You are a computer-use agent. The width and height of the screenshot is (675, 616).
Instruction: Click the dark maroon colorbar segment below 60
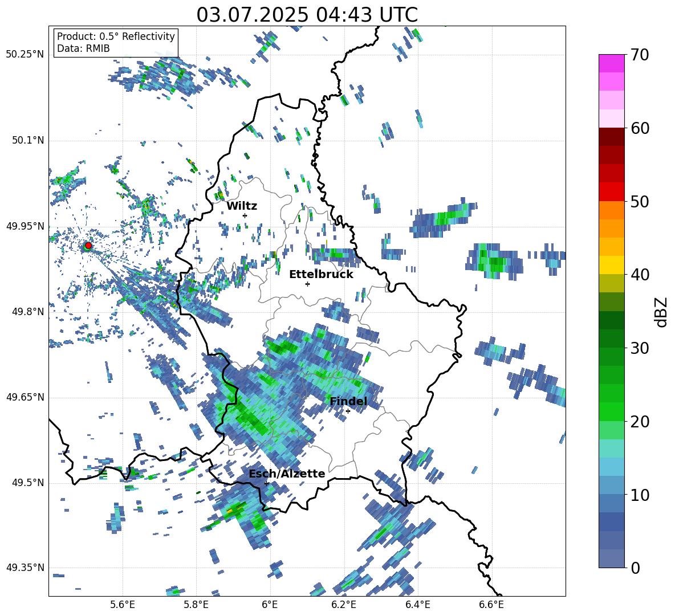click(x=611, y=137)
